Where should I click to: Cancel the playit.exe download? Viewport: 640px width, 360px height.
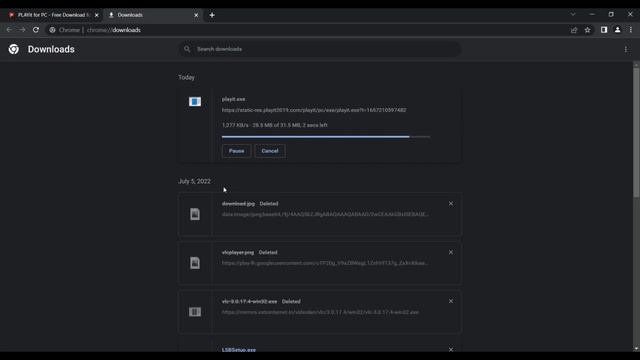click(270, 151)
